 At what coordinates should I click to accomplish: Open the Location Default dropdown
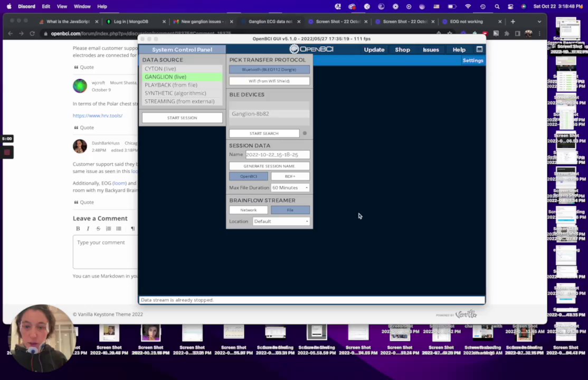click(281, 221)
